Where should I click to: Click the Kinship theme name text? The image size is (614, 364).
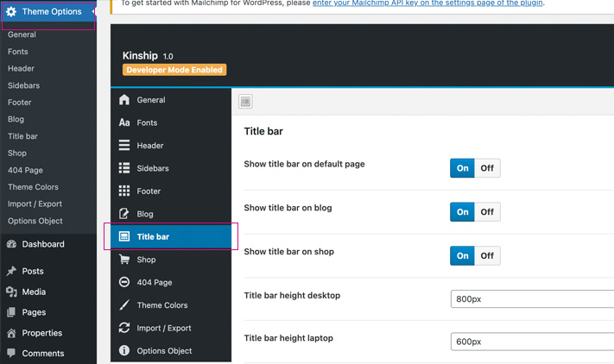140,55
